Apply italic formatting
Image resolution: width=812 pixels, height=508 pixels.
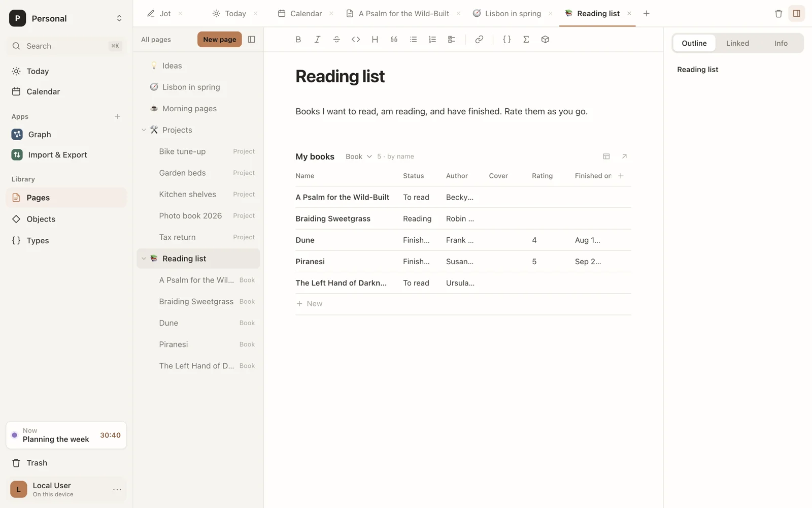click(x=317, y=39)
